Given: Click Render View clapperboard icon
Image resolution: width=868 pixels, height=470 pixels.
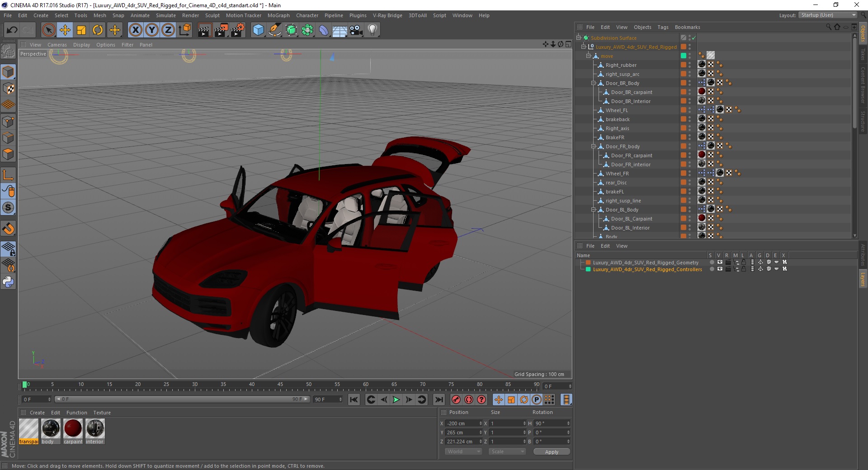Looking at the screenshot, I should [204, 30].
